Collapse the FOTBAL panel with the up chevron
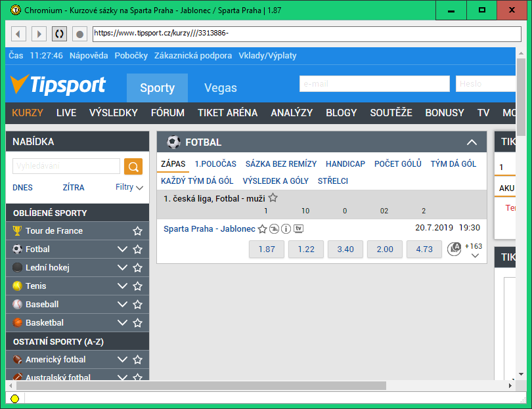 472,142
